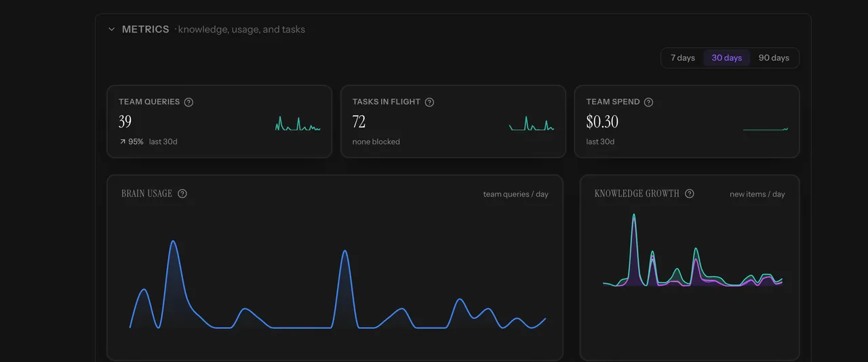Click the Team Queries sparkline chart
This screenshot has height=362, width=868.
298,123
